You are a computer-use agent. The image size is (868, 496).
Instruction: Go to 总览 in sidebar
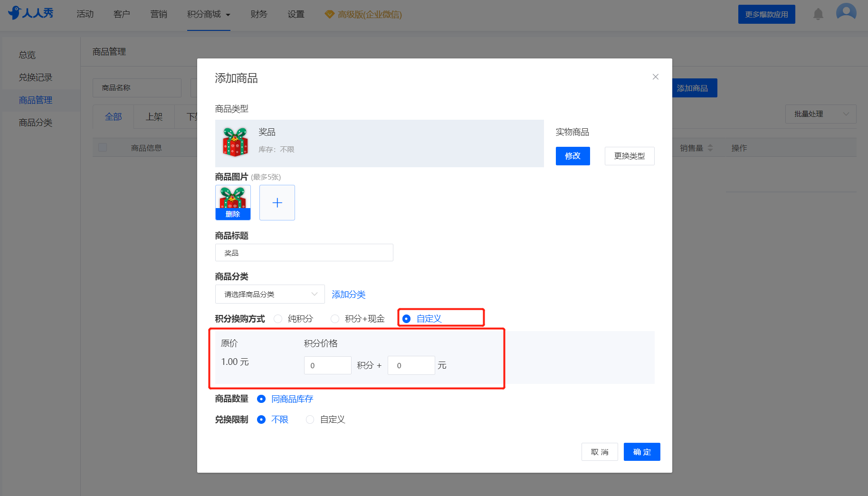tap(27, 55)
